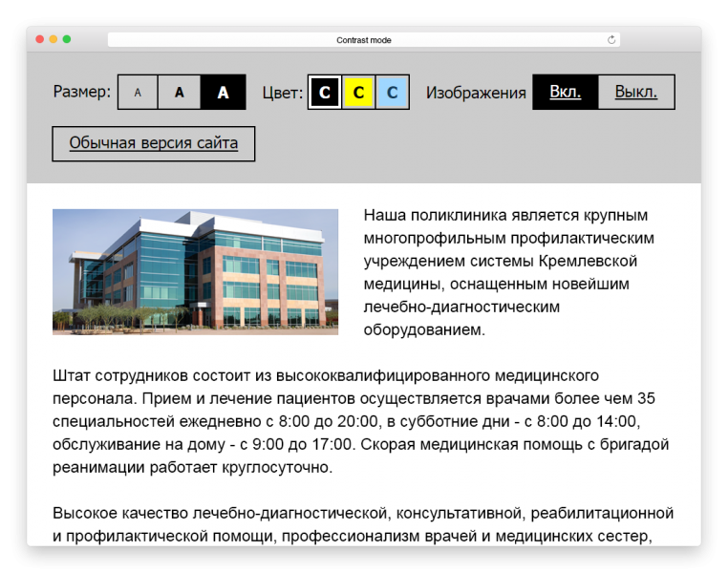Select the largest font size A
The image size is (728, 573).
223,93
